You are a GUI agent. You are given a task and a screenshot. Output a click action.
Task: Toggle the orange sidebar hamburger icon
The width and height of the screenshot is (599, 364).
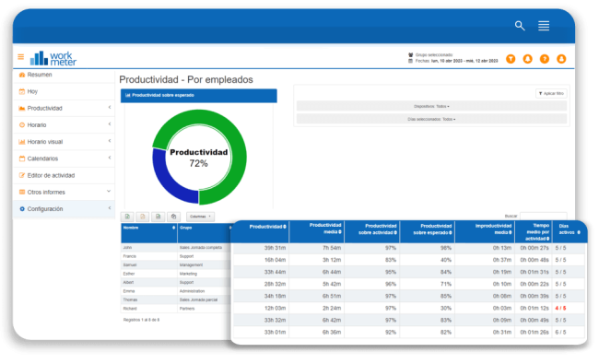(20, 57)
